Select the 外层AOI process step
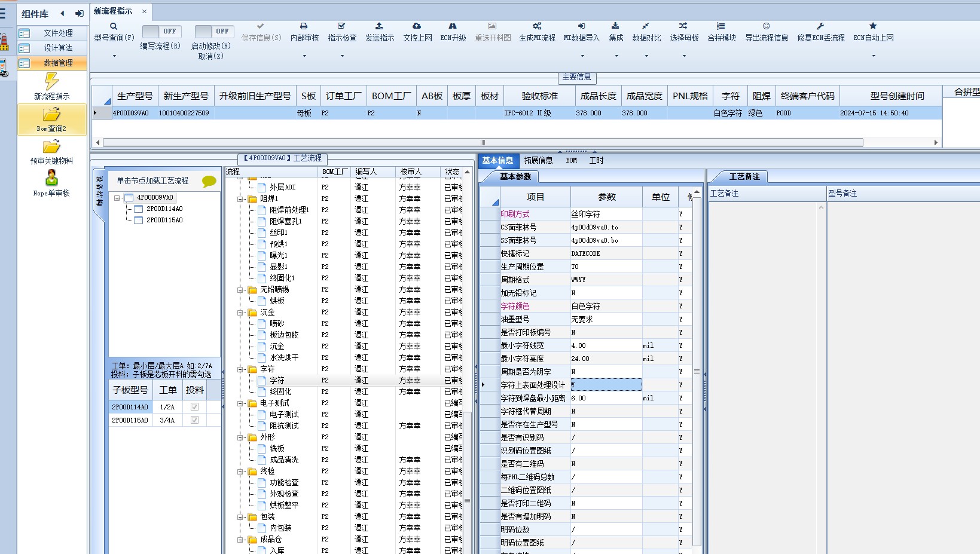Image resolution: width=980 pixels, height=554 pixels. pyautogui.click(x=282, y=187)
